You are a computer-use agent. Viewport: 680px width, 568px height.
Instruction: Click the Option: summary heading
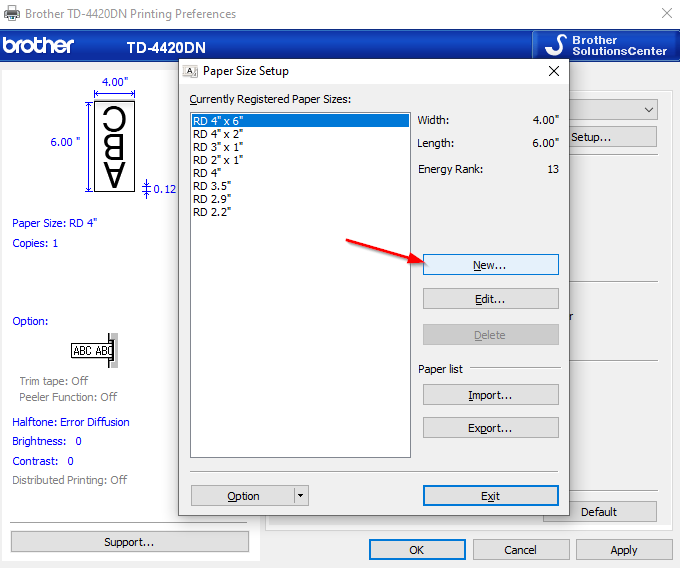tap(30, 321)
